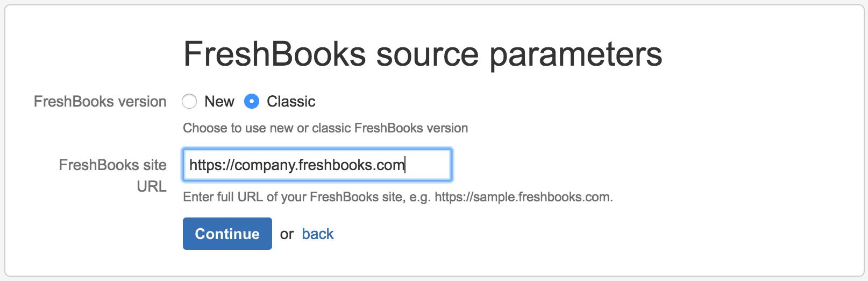Click the "New" radio label text

point(219,101)
